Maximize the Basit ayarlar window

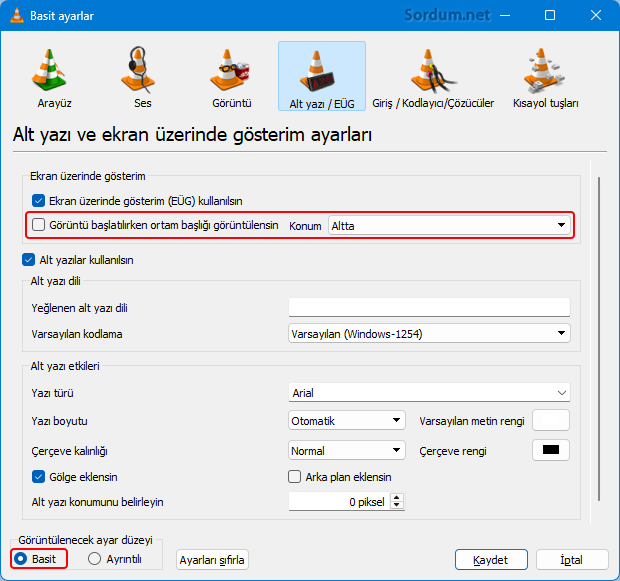(550, 15)
